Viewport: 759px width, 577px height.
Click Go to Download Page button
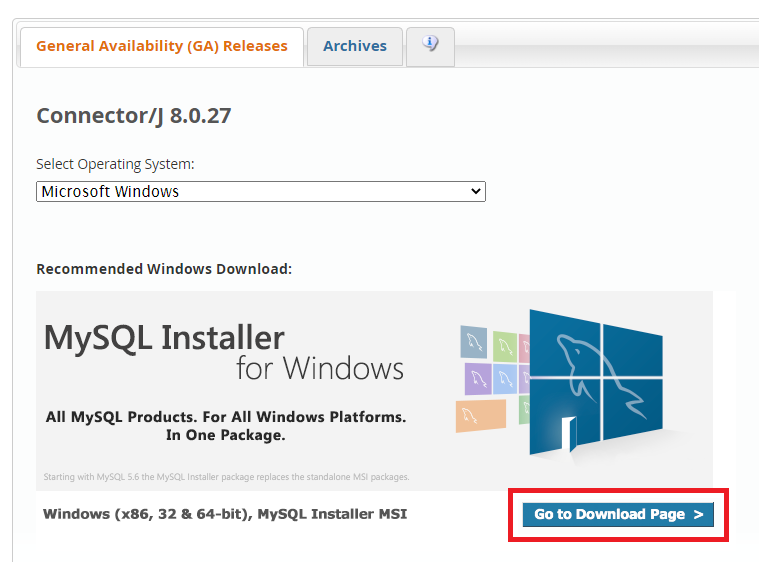tap(618, 514)
